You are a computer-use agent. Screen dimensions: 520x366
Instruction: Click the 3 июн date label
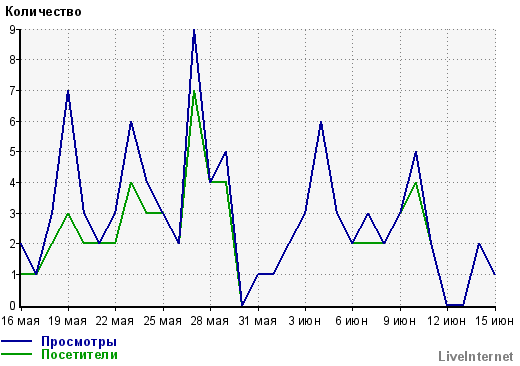coord(305,321)
